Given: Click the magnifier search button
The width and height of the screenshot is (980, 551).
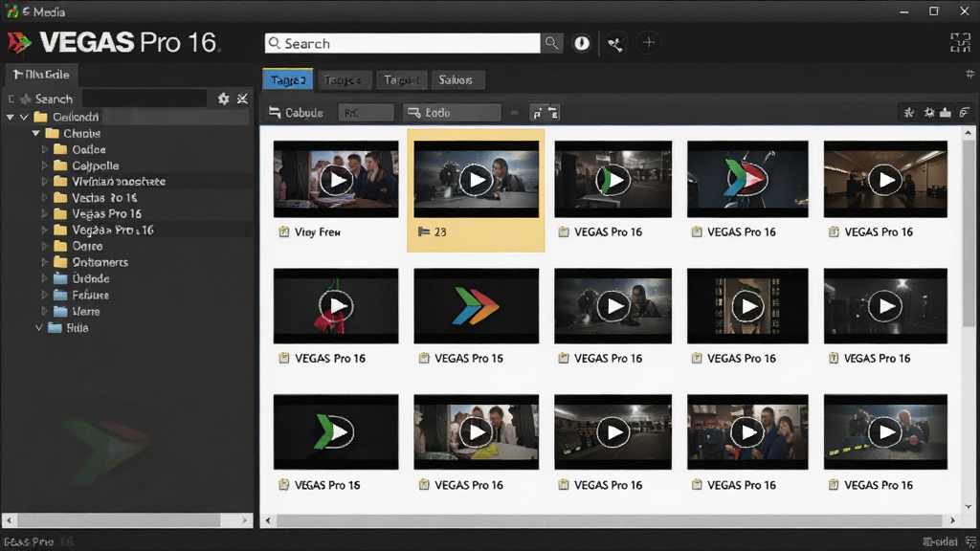Looking at the screenshot, I should click(x=551, y=43).
